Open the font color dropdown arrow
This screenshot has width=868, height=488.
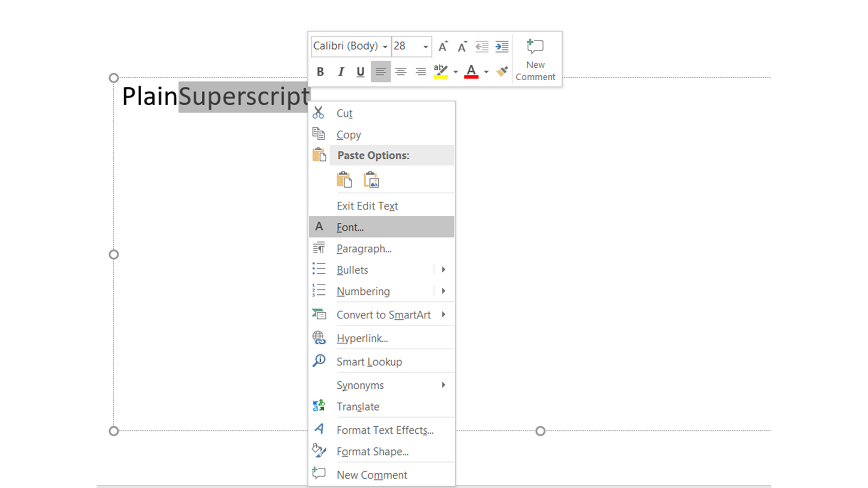point(486,71)
